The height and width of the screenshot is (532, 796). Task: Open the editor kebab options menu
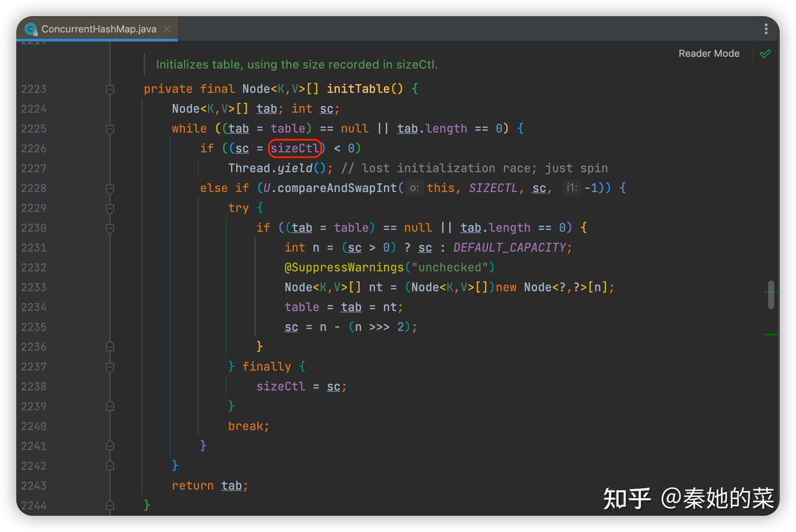pyautogui.click(x=766, y=29)
